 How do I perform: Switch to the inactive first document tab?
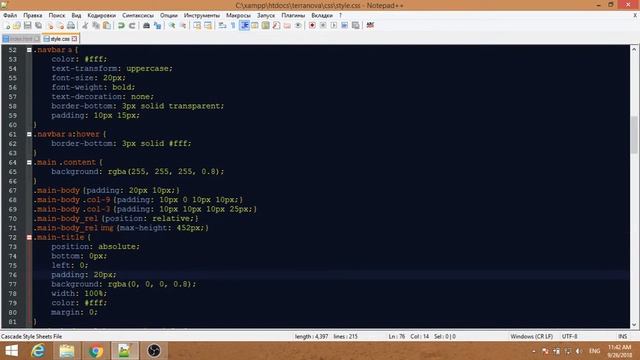(20, 39)
